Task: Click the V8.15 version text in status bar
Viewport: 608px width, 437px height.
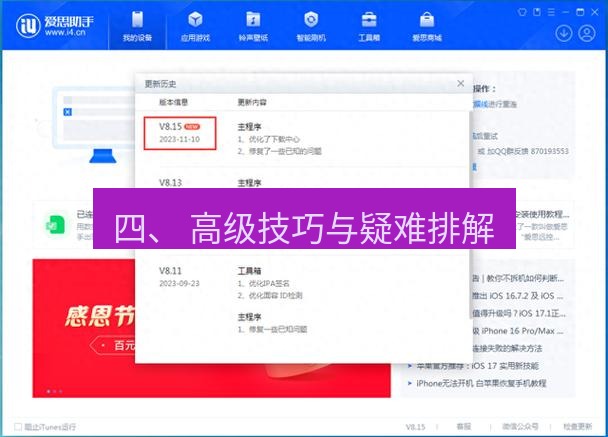Action: tap(415, 427)
